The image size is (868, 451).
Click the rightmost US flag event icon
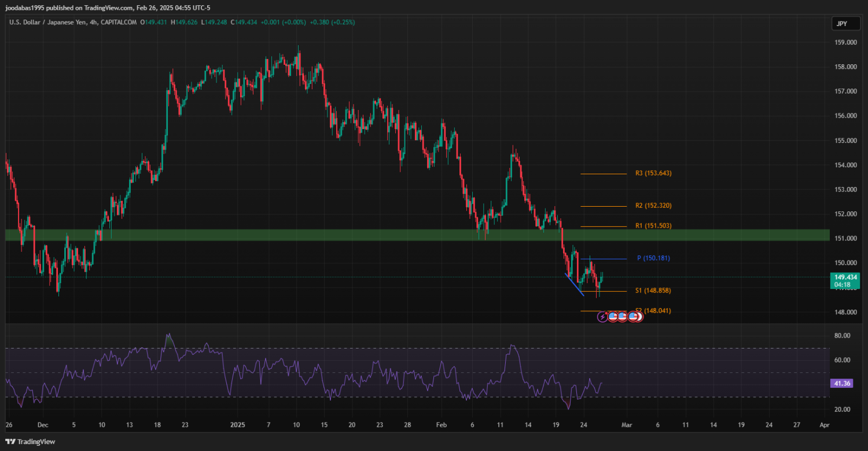click(634, 317)
